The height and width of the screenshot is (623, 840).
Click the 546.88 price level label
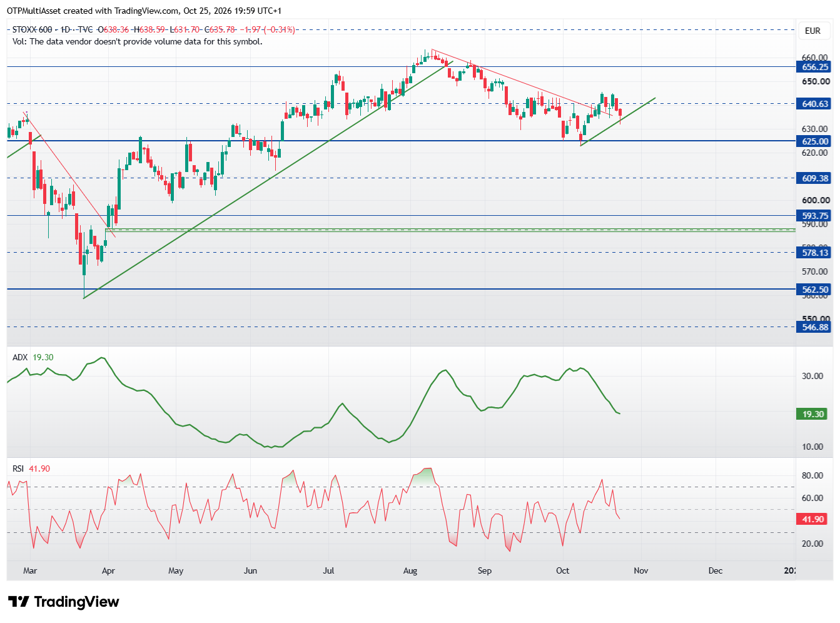814,327
